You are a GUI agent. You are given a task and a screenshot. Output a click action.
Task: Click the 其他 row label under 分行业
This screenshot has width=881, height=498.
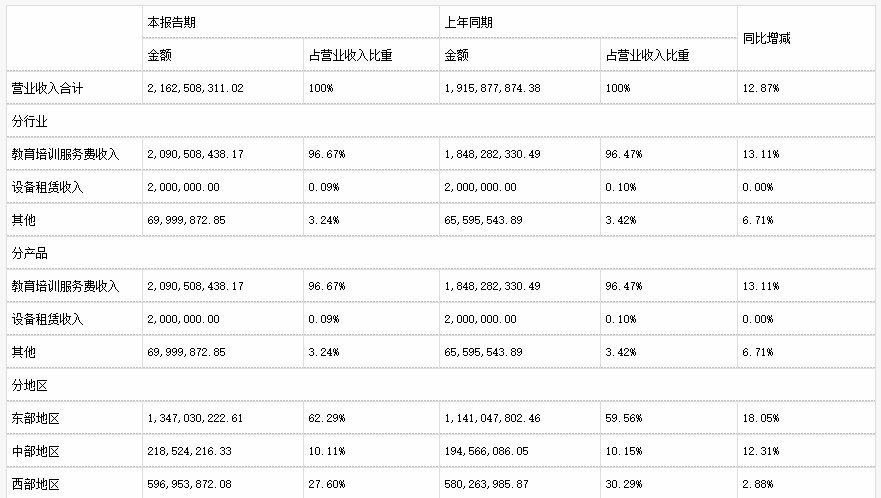point(24,220)
